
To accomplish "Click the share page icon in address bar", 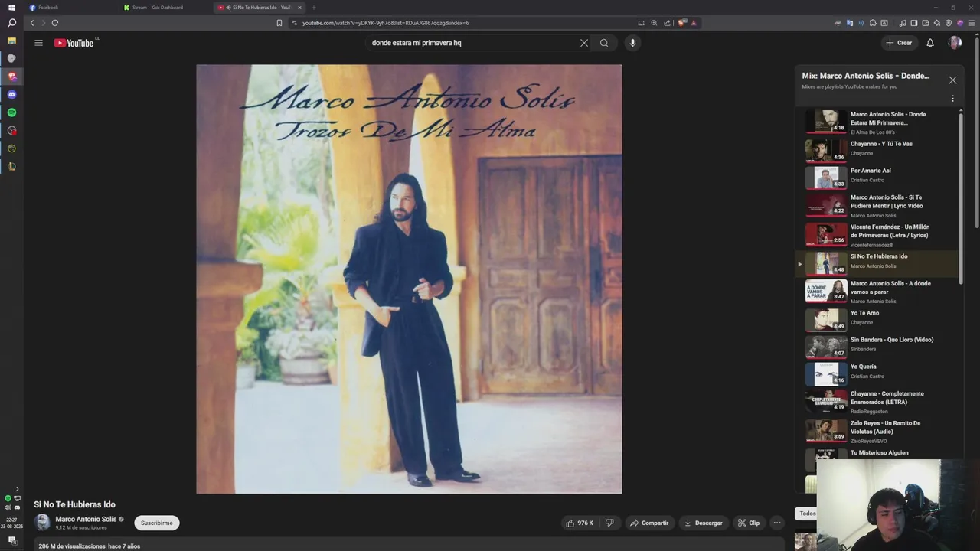I will click(668, 23).
